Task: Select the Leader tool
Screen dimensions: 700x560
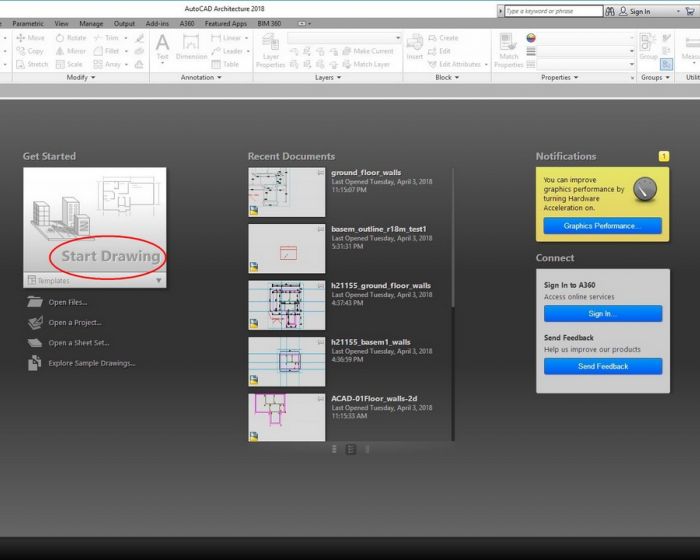Action: tap(227, 51)
